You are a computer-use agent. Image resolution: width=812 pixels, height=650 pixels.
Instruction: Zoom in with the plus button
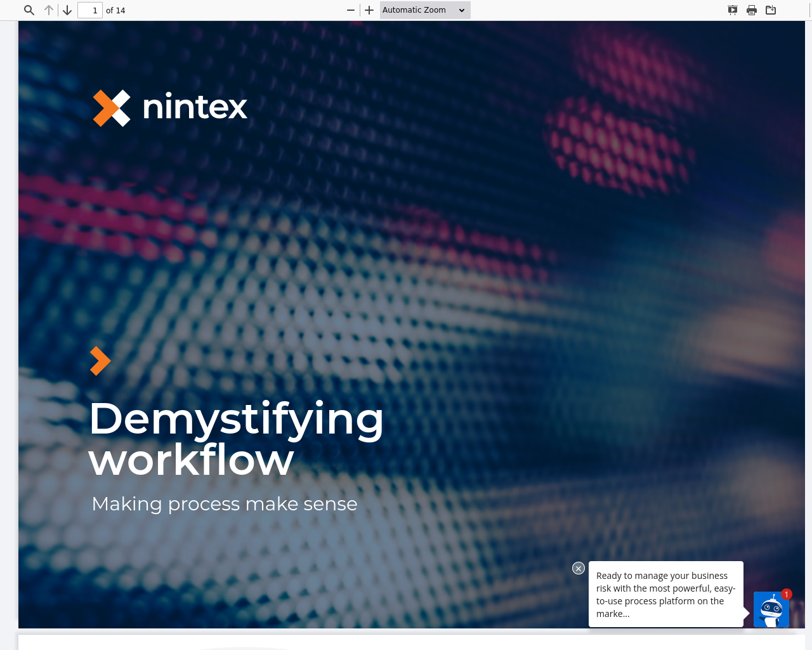click(x=369, y=10)
